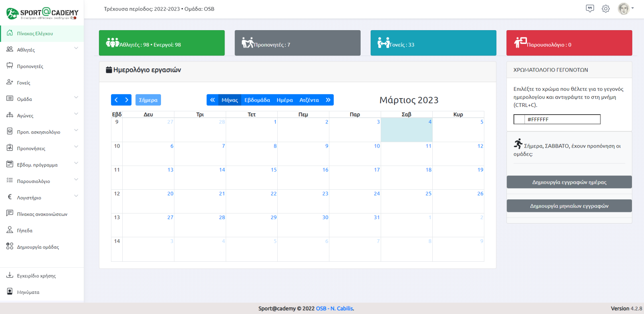Image resolution: width=644 pixels, height=314 pixels.
Task: Open the white #FFFFFF color swatch picker
Action: click(x=519, y=119)
